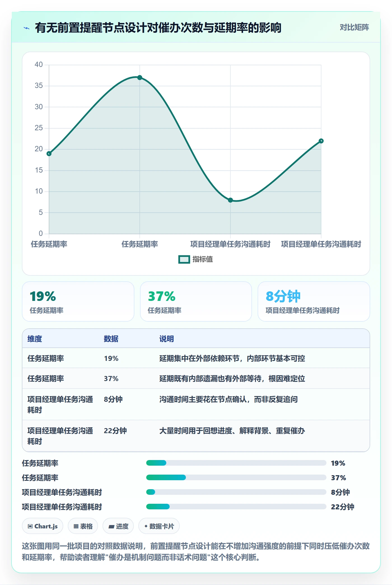Select the text 延期集中在外部依赖环节，内部环节基本可控
Viewport: 392px width, 585px height.
tap(232, 358)
